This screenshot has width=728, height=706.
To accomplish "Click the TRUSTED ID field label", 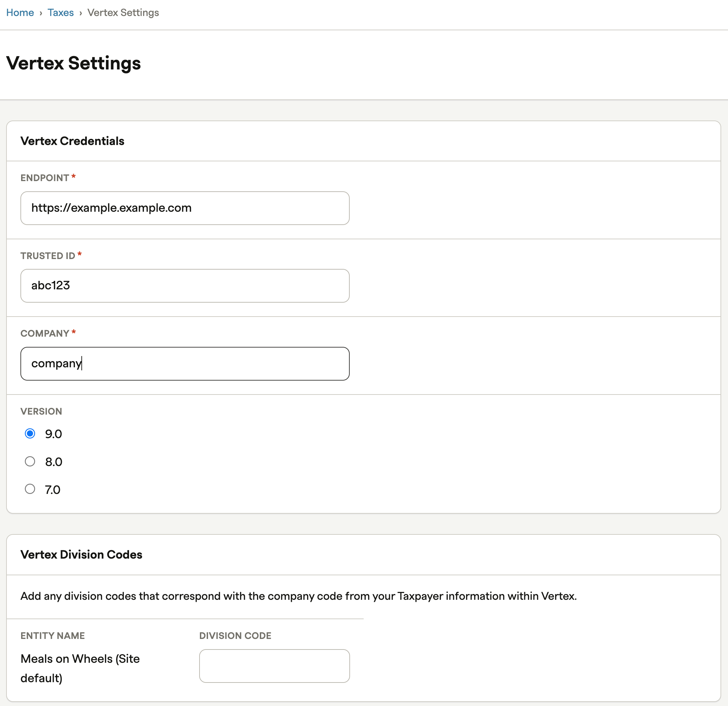I will tap(48, 256).
